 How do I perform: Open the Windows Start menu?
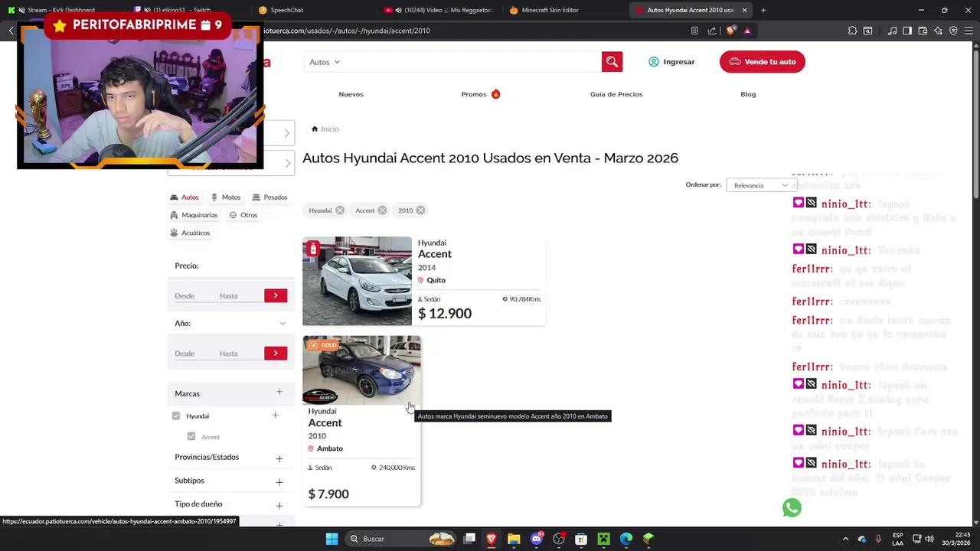pyautogui.click(x=332, y=539)
